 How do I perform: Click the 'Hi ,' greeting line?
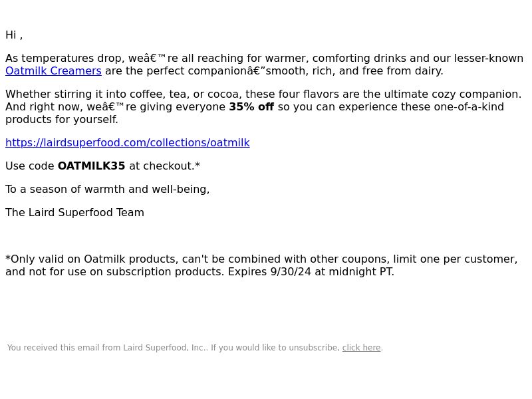pos(14,35)
